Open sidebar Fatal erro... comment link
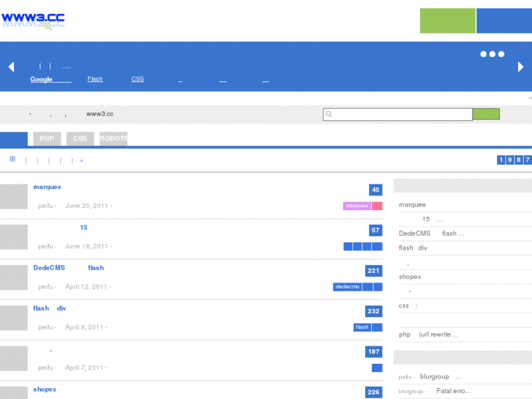Screen dimensions: 532x399 pos(454,391)
